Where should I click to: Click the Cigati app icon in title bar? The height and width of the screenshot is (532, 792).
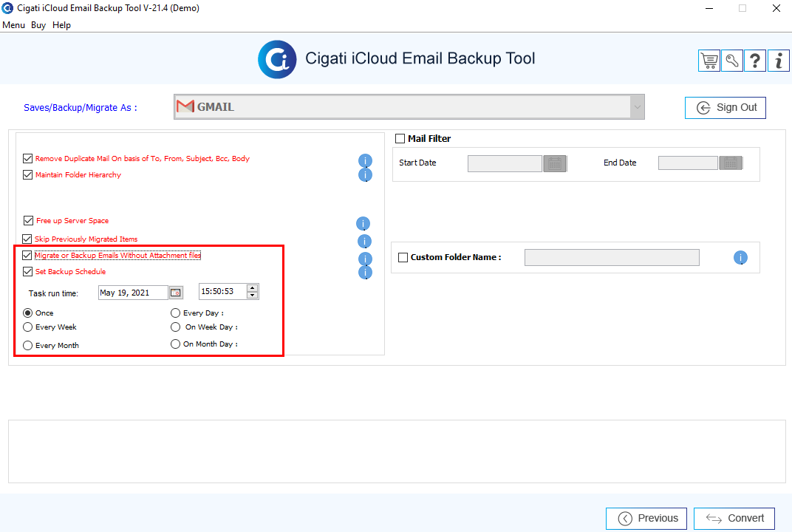tap(7, 8)
